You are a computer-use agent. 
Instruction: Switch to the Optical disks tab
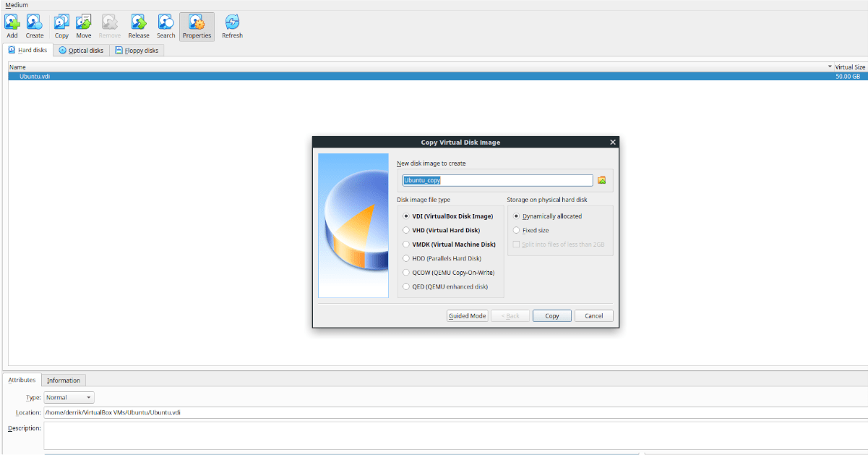(80, 50)
